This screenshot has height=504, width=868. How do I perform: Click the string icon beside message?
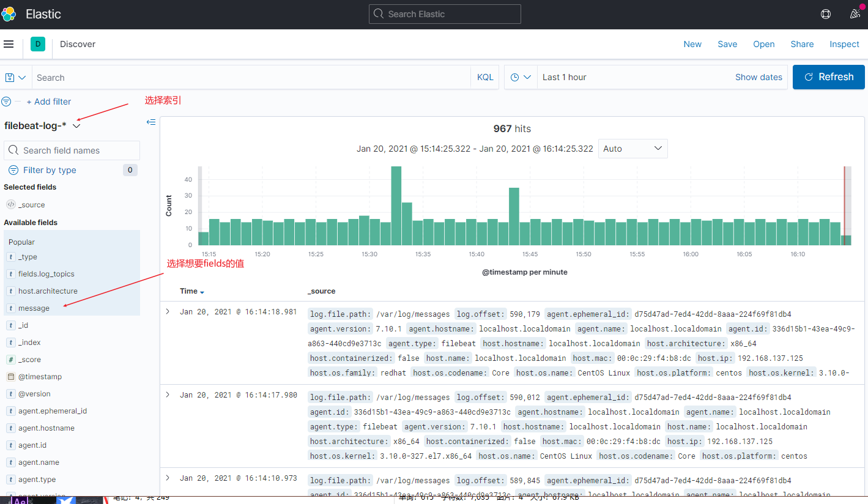pyautogui.click(x=11, y=308)
